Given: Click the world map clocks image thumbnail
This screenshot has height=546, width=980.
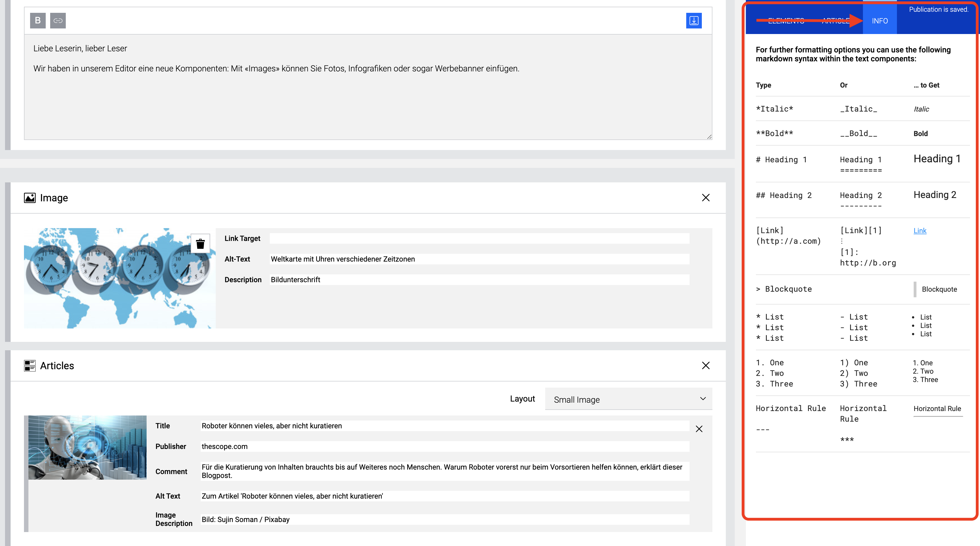Looking at the screenshot, I should coord(120,278).
